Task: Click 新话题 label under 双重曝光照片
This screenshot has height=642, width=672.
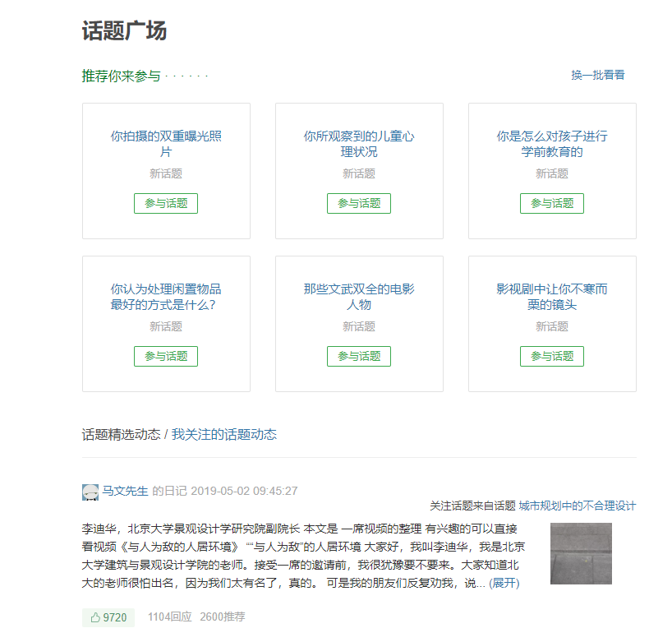Action: [x=166, y=173]
